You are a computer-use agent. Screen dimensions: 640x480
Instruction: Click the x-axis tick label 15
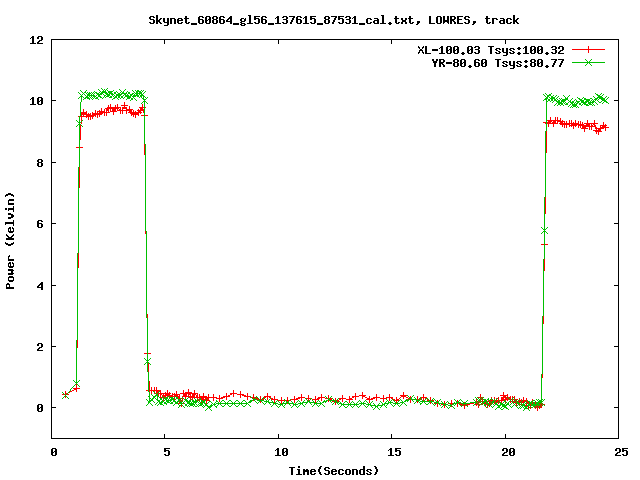394,452
